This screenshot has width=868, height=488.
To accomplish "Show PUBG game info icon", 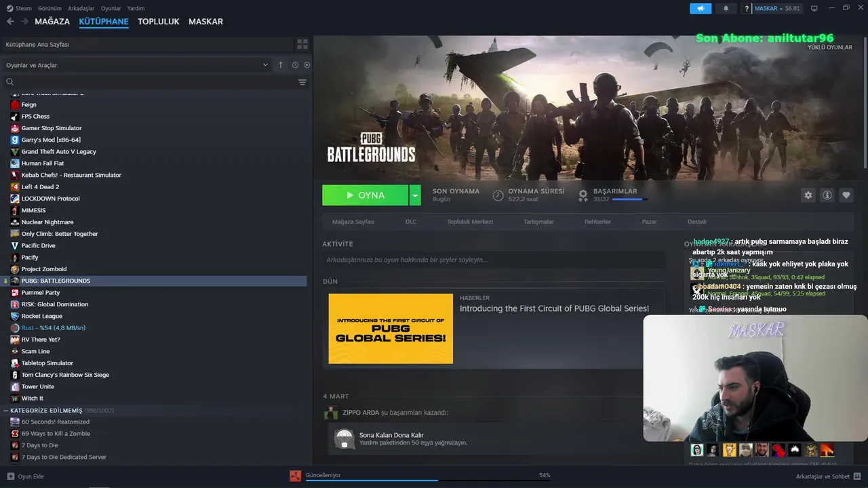I will coord(827,195).
